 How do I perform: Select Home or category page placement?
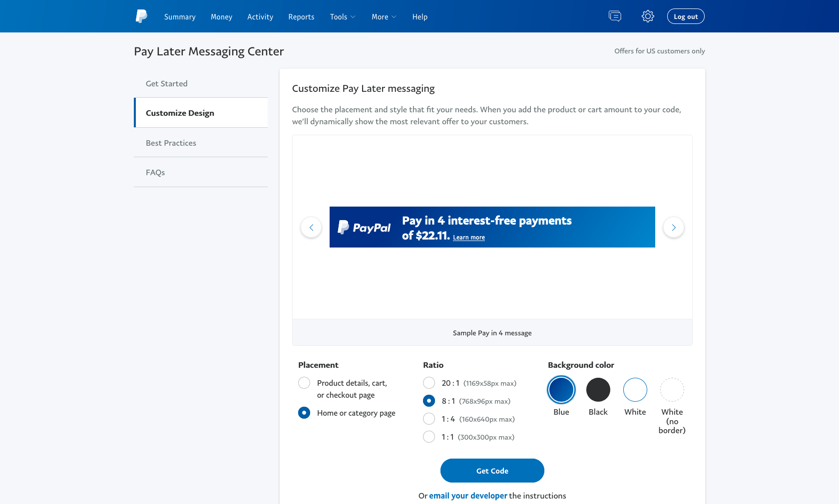pos(304,413)
